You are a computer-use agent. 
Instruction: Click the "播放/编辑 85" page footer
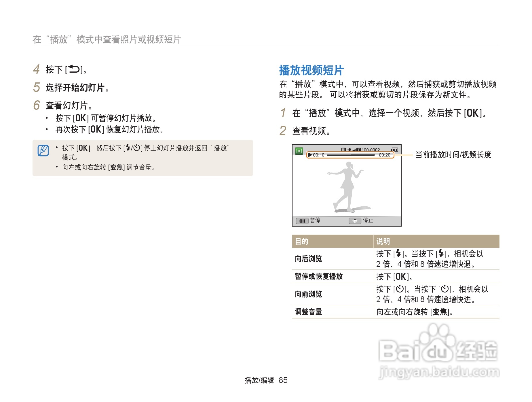[266, 380]
